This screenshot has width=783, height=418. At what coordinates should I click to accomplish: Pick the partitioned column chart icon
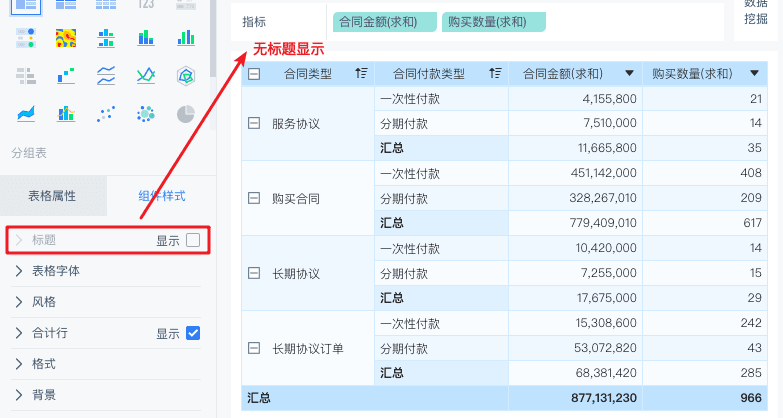point(106,38)
